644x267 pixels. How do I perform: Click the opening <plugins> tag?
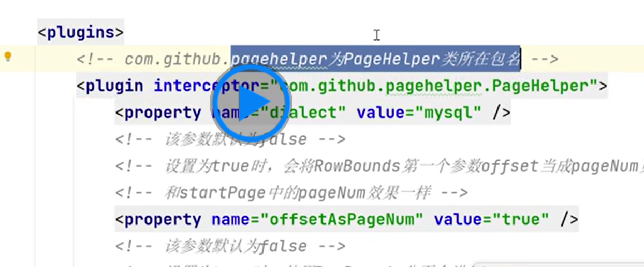tap(81, 33)
